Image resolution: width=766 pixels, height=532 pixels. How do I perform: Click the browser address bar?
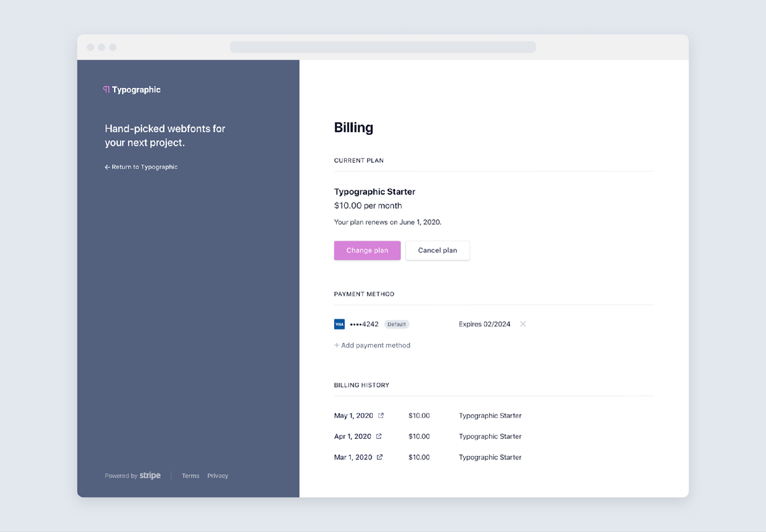click(383, 47)
